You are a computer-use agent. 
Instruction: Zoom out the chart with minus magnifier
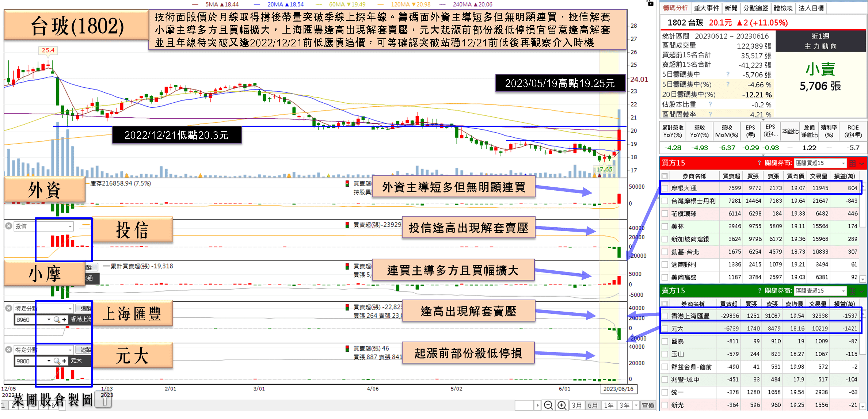(548, 405)
